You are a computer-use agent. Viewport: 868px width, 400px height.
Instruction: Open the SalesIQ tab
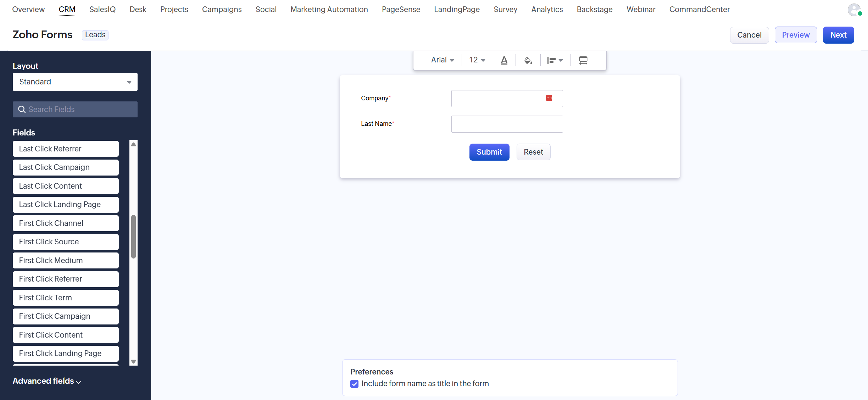point(102,10)
